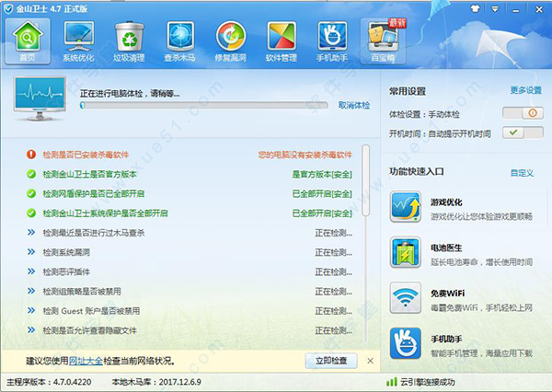Screen dimensions: 552x392
Task: Select 检测最近是否进行过木马查杀 item
Action: tap(94, 233)
